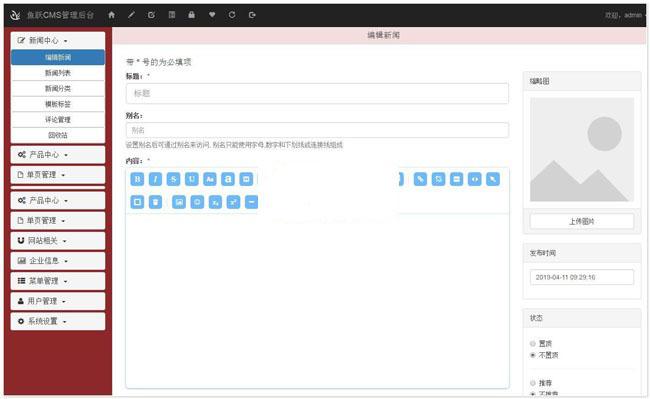Click the 别名 alias input field
The height and width of the screenshot is (399, 650).
[x=317, y=130]
